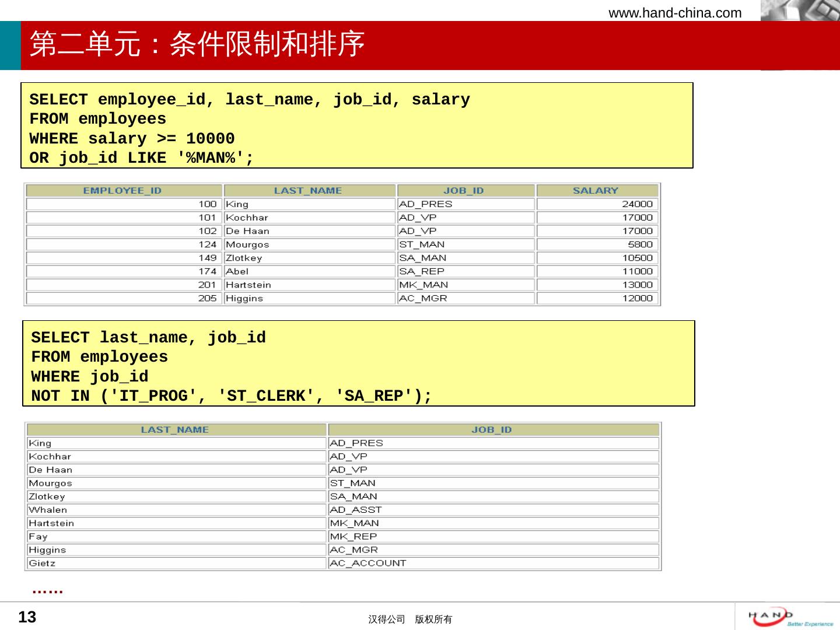Click LAST_NAME header in the four-column table

pos(309,191)
